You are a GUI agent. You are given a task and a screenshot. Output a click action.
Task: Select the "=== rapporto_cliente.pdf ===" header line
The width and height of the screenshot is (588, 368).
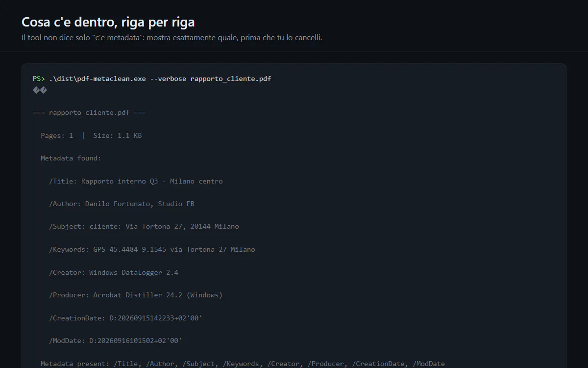point(89,113)
